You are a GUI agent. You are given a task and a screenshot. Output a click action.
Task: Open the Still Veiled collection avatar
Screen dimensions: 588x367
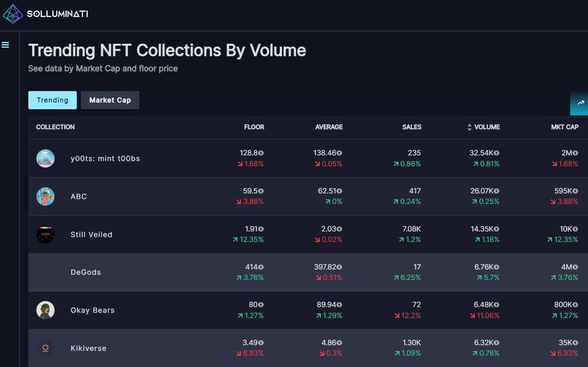pos(46,235)
